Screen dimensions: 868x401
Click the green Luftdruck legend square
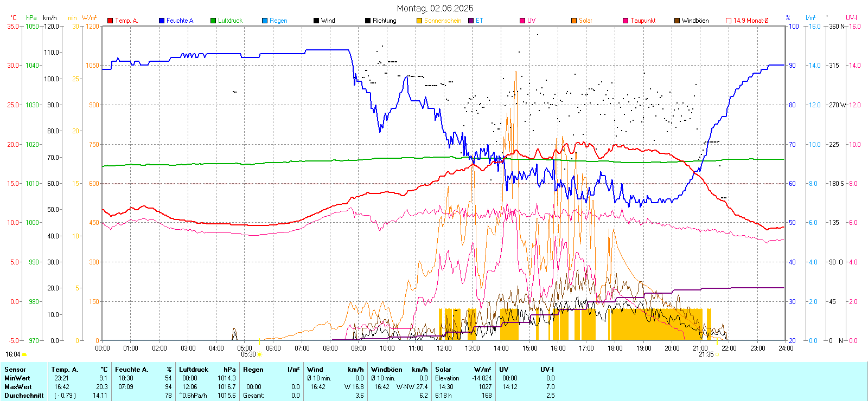point(213,21)
